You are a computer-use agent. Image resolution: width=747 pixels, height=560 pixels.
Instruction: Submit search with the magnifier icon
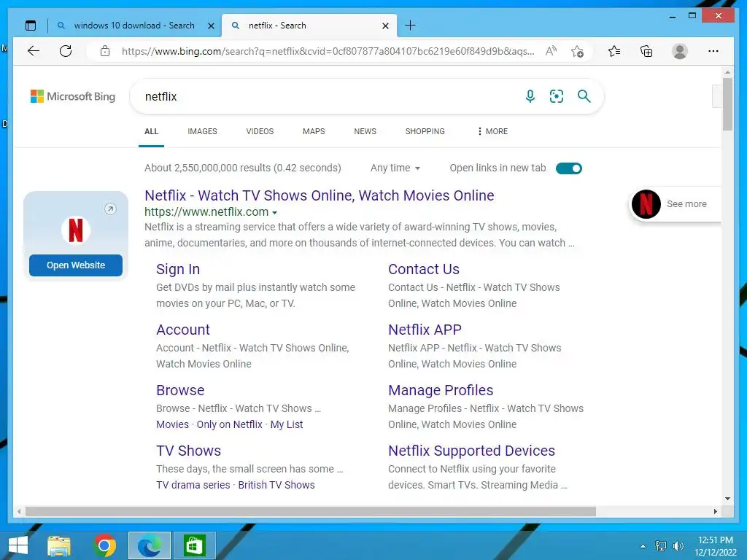pyautogui.click(x=584, y=96)
